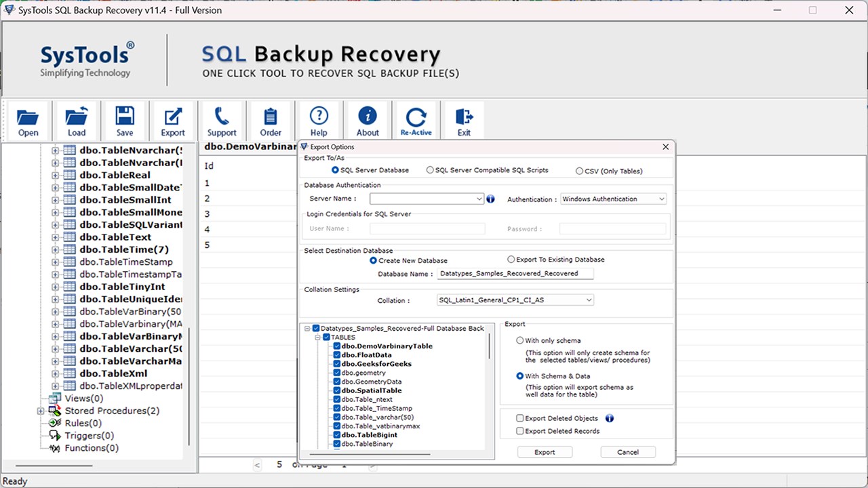Image resolution: width=868 pixels, height=488 pixels.
Task: Click the About info icon
Action: click(x=368, y=116)
